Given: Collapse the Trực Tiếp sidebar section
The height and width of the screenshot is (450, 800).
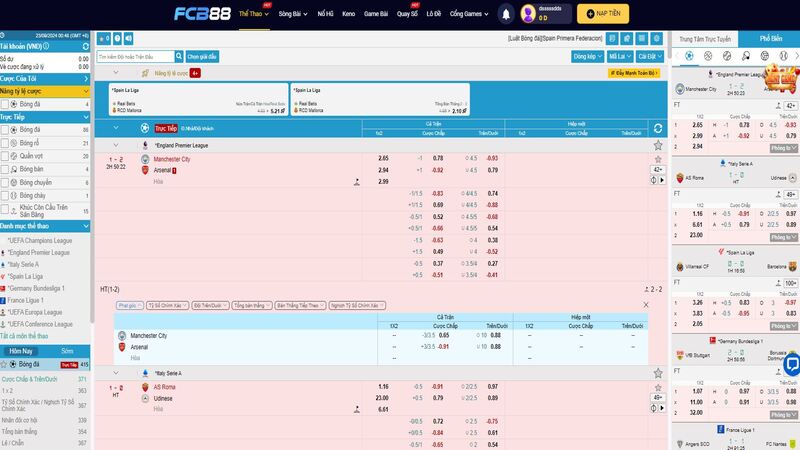Looking at the screenshot, I should point(45,117).
